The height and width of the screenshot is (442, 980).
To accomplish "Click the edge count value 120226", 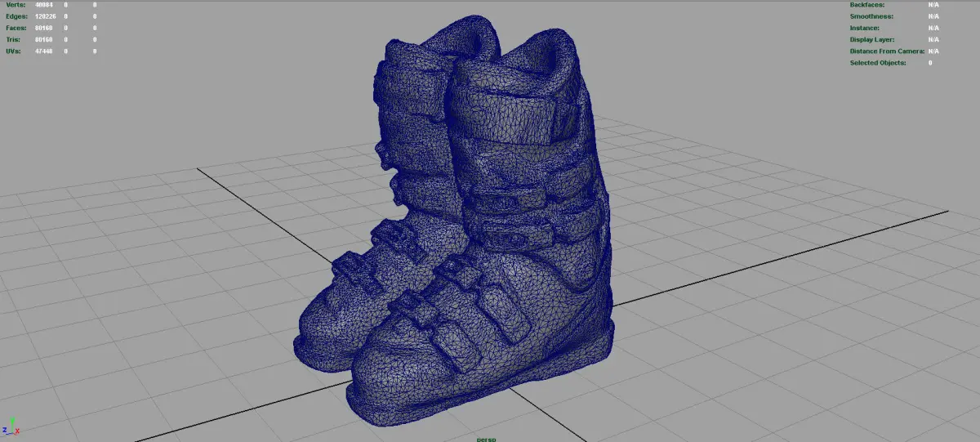I will pyautogui.click(x=46, y=16).
